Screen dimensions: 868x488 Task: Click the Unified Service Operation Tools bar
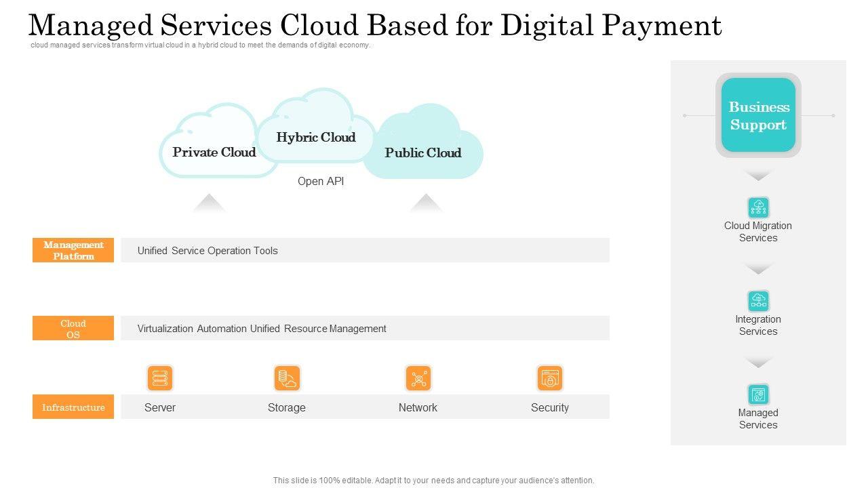(x=365, y=250)
